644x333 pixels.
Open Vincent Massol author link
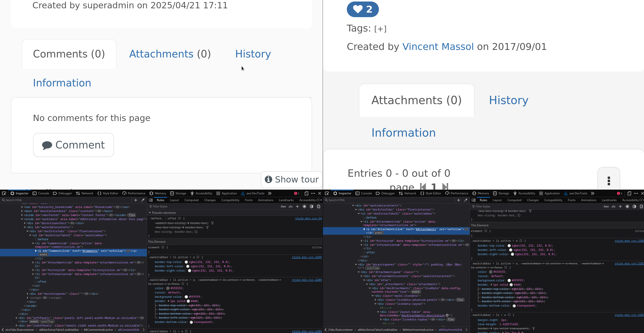point(438,47)
